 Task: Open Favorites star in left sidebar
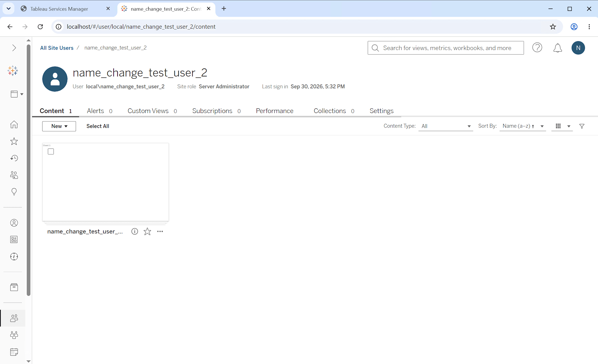tap(14, 141)
